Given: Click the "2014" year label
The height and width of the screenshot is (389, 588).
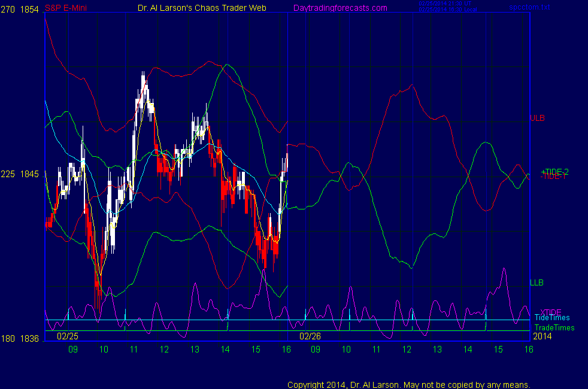Looking at the screenshot, I should [542, 336].
